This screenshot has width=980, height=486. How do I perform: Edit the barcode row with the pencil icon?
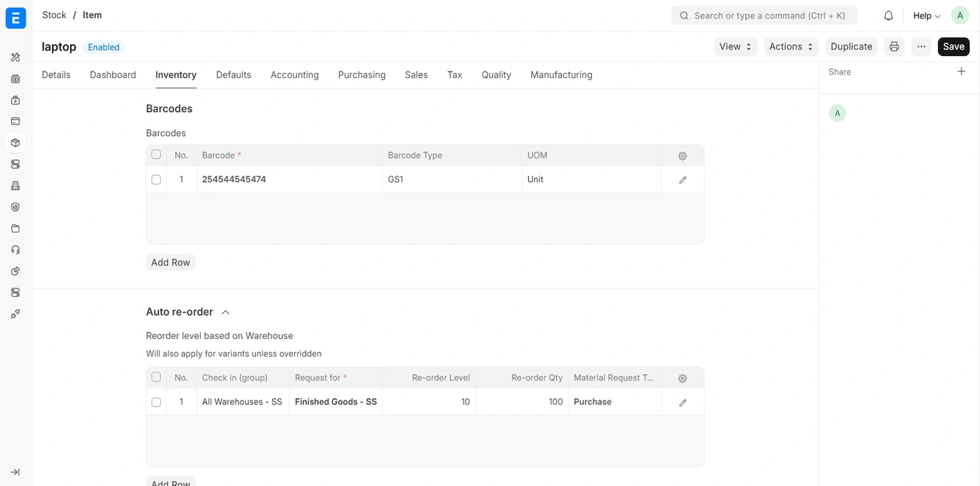[x=682, y=180]
